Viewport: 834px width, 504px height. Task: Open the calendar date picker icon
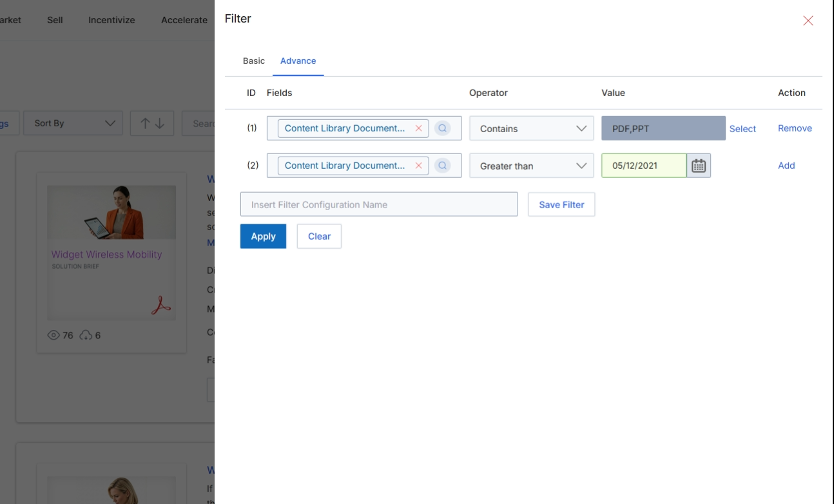pos(699,166)
